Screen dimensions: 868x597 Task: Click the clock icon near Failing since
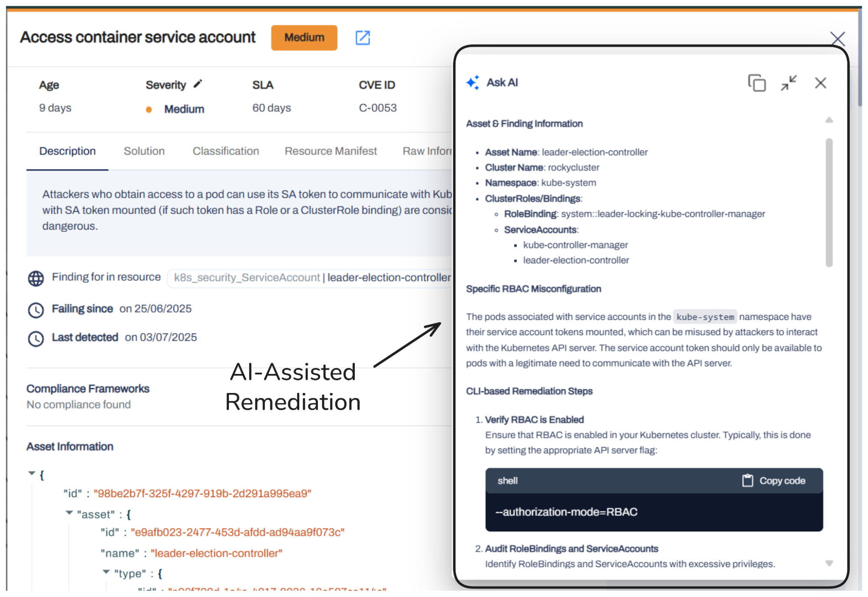(x=36, y=310)
